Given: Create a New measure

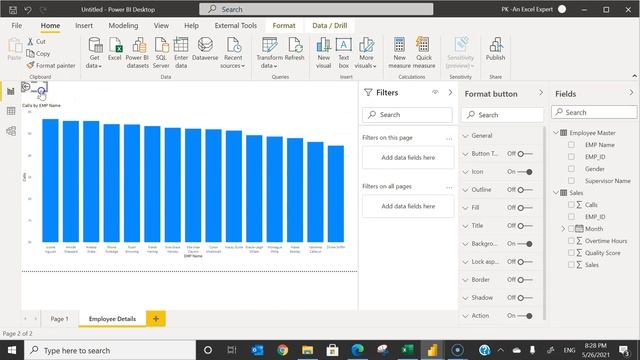Looking at the screenshot, I should coord(399,53).
